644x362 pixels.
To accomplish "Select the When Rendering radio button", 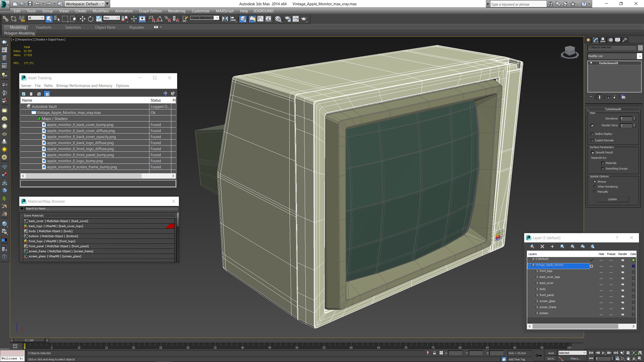I will pos(595,187).
